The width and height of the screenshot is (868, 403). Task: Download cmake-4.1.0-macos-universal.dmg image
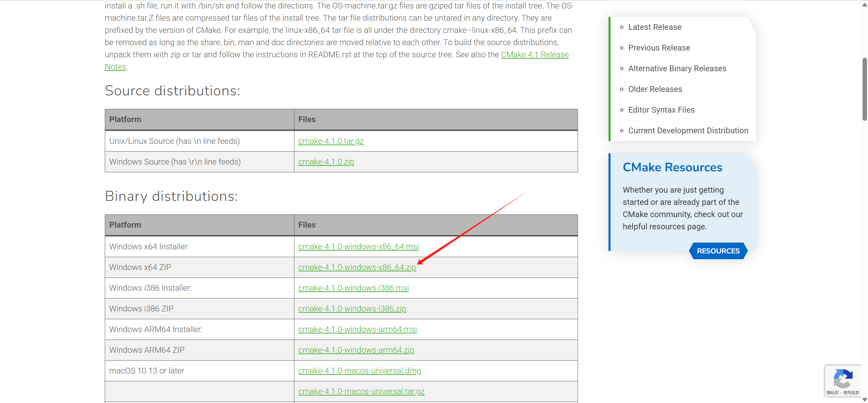360,371
